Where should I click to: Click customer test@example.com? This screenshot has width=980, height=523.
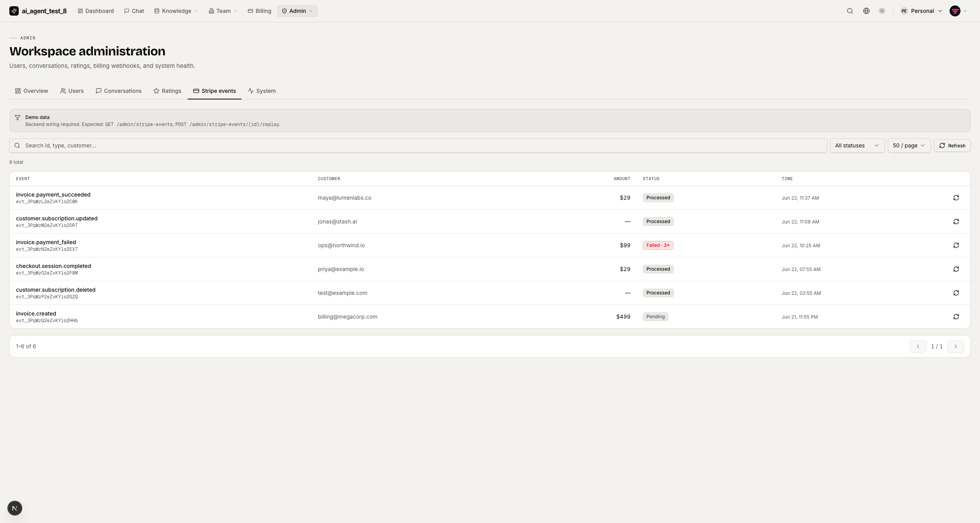click(343, 293)
